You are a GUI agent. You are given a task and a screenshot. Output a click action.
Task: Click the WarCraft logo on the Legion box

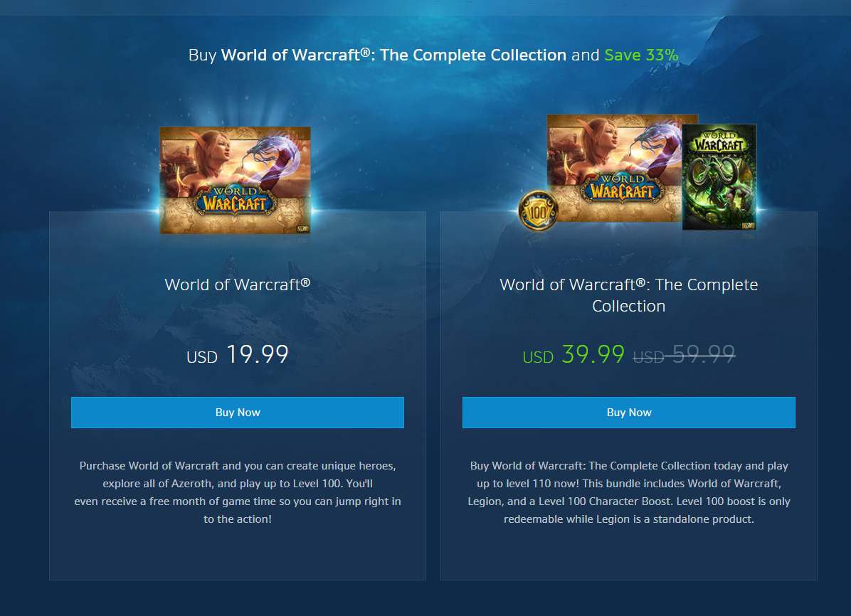point(719,142)
